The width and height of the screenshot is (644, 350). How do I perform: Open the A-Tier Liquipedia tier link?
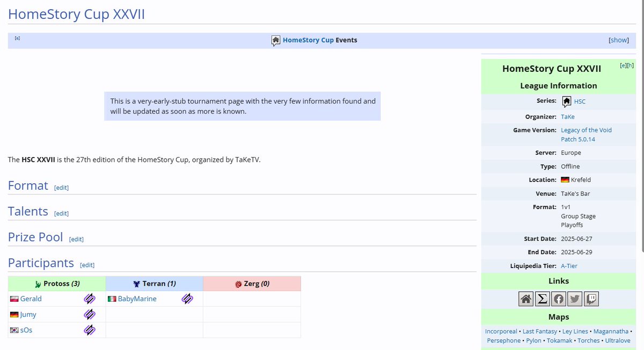click(x=569, y=266)
